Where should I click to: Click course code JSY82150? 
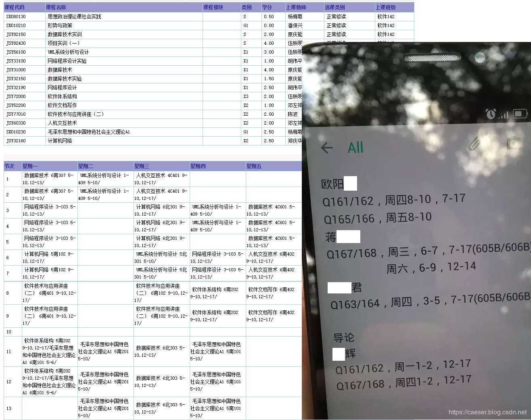pyautogui.click(x=16, y=34)
